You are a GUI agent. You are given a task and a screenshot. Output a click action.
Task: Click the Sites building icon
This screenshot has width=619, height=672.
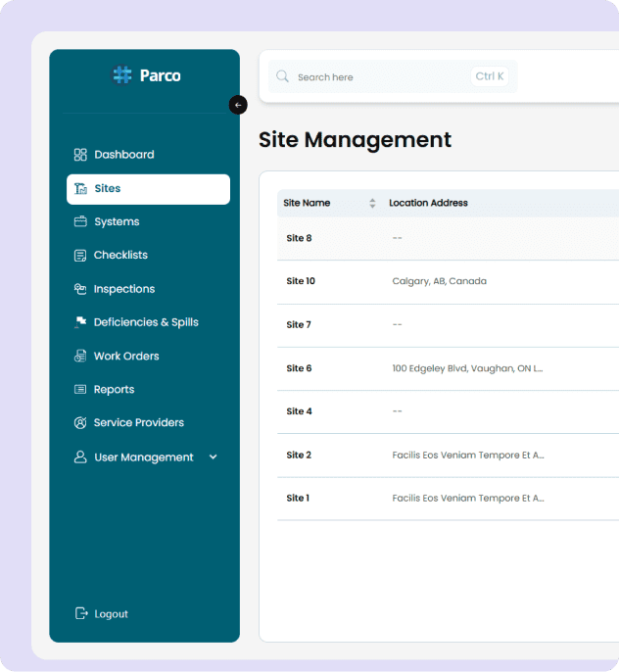(80, 188)
